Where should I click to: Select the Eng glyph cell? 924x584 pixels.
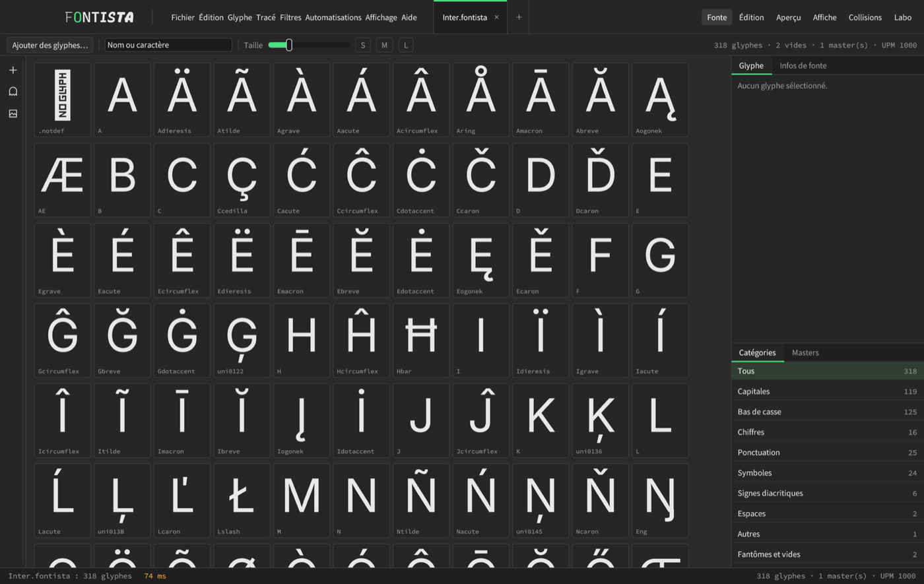(x=660, y=501)
